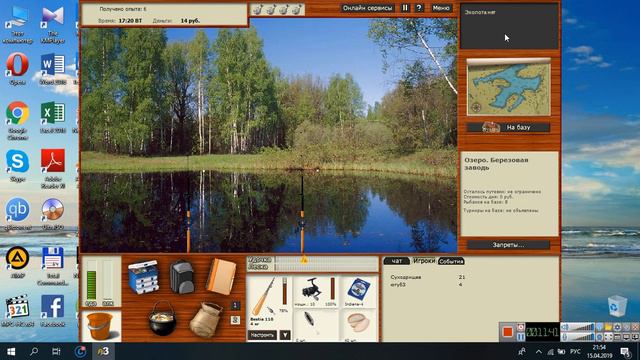Open the Adobe Reader desktop shortcut
Image resolution: width=640 pixels, height=360 pixels.
(x=53, y=168)
